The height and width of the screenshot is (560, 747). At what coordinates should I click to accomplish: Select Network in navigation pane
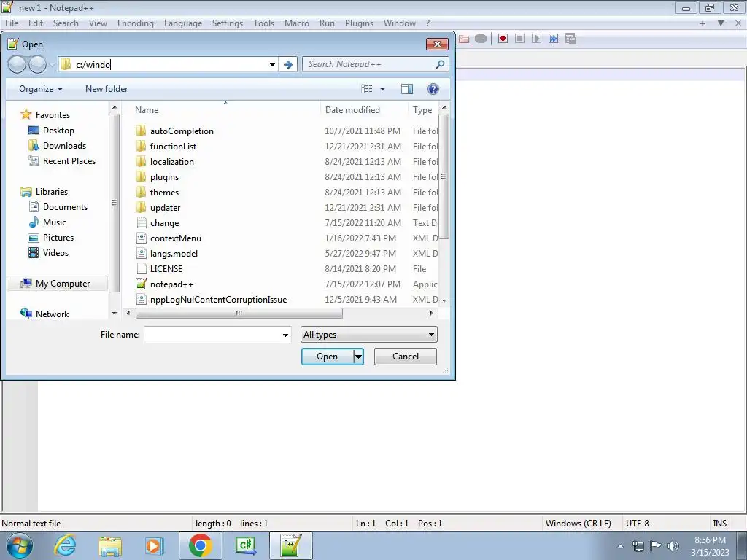coord(44,314)
